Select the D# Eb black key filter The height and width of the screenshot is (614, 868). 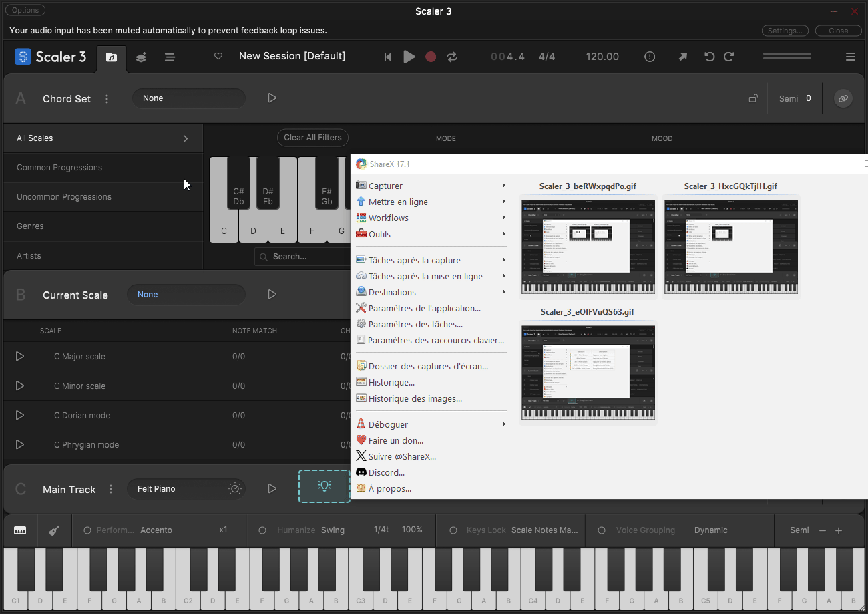(x=268, y=184)
